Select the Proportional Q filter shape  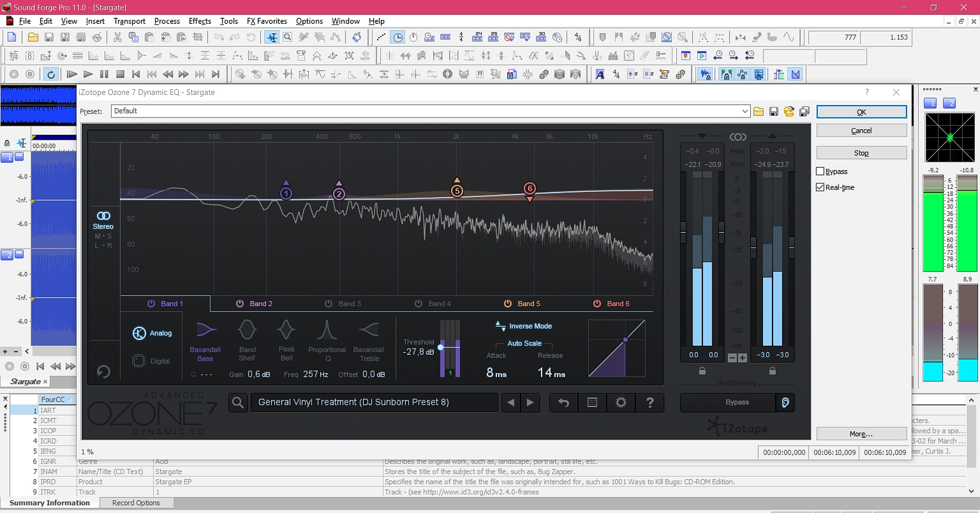point(327,341)
